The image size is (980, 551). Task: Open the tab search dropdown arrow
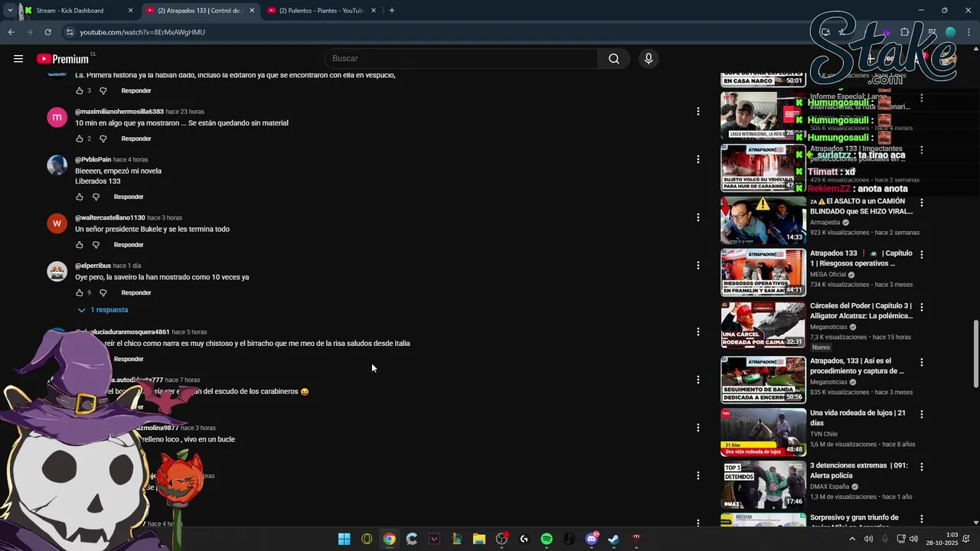(x=9, y=11)
